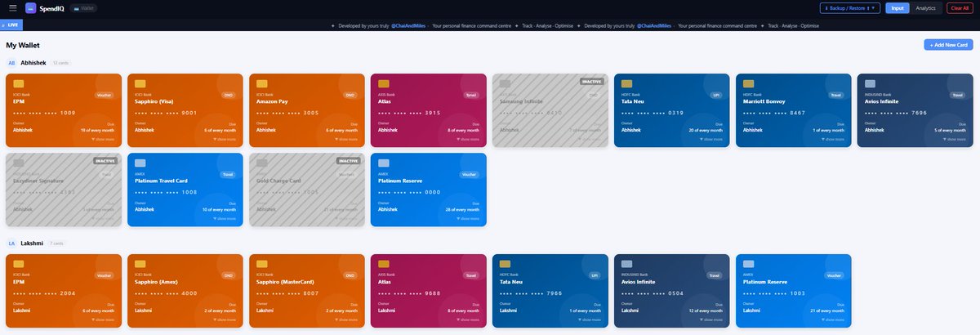Click INACTIVE badge on Gold Charge Card
The width and height of the screenshot is (980, 335).
tap(348, 161)
